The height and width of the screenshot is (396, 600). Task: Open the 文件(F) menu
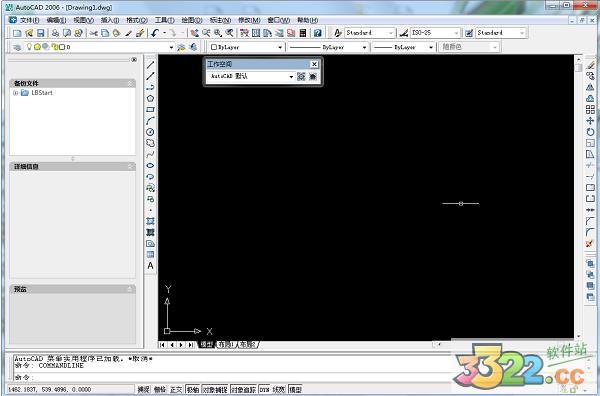(x=29, y=20)
